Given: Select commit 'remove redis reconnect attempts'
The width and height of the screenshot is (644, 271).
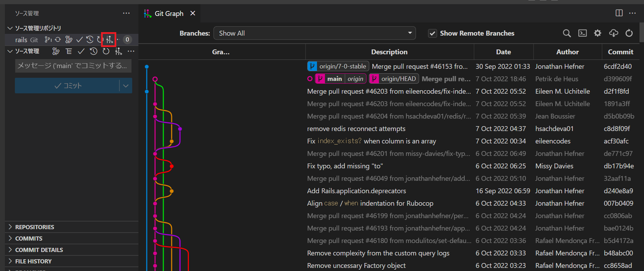Looking at the screenshot, I should click(x=356, y=129).
